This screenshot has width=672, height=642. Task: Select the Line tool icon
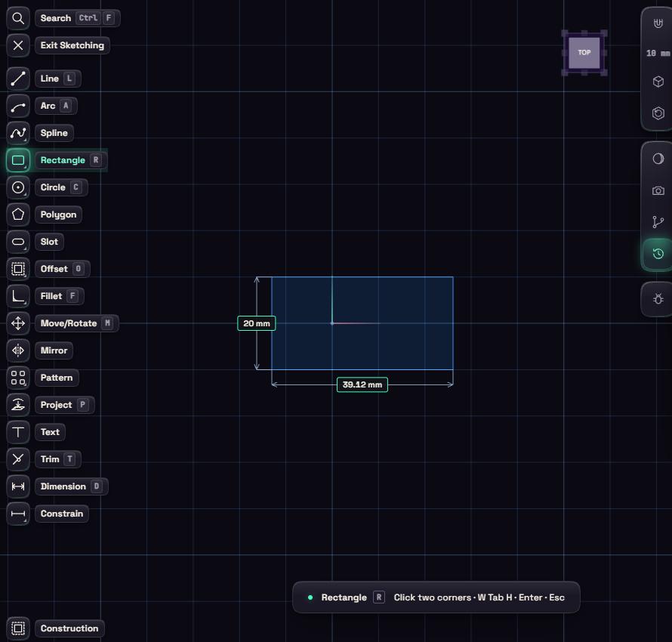point(18,79)
